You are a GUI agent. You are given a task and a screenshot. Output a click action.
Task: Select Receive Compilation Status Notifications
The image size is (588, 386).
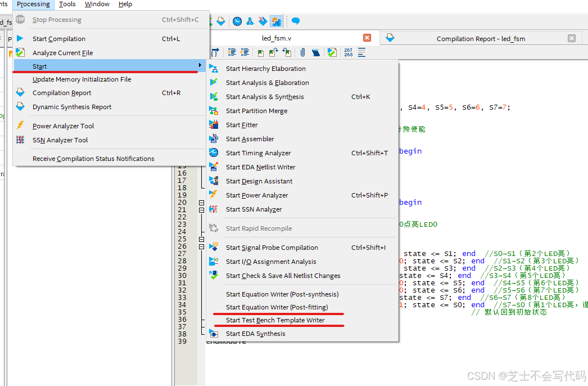111,159
